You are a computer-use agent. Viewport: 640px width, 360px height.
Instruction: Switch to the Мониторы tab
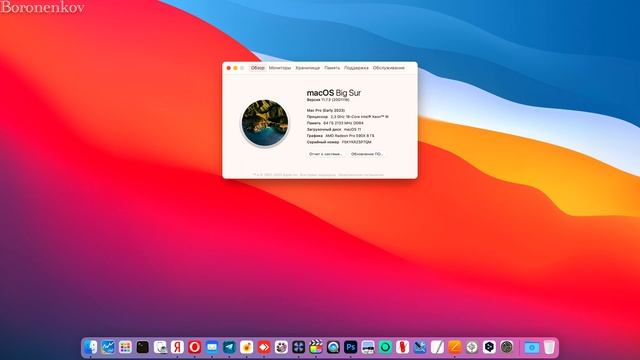[x=280, y=68]
